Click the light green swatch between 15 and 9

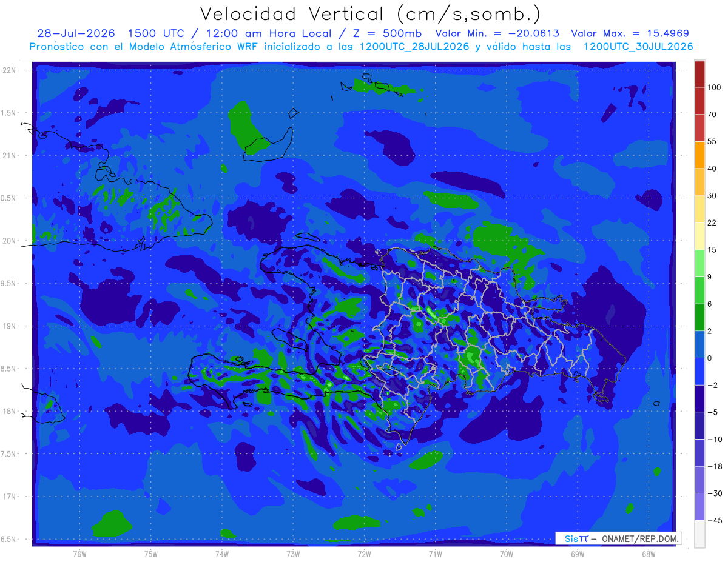(699, 263)
